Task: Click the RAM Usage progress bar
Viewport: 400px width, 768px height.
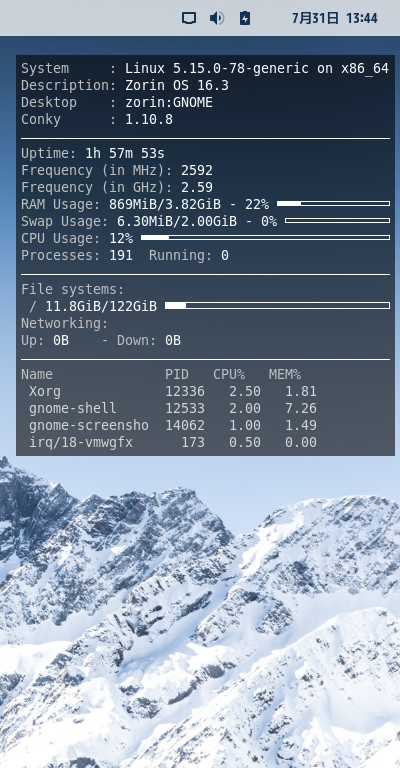Action: tap(333, 204)
